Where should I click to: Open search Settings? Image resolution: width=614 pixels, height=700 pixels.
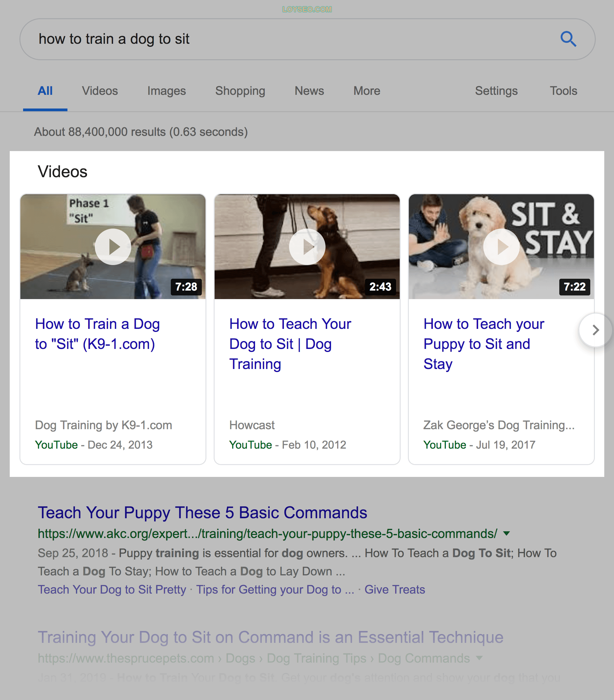coord(496,91)
